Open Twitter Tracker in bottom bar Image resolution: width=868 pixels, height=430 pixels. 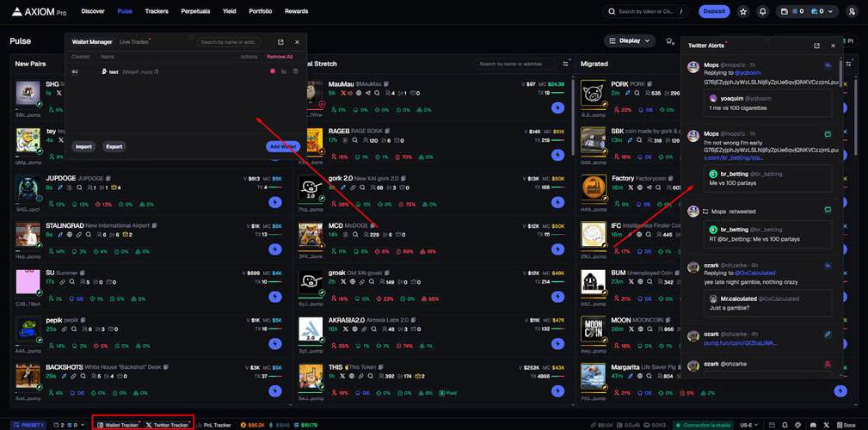tap(167, 425)
